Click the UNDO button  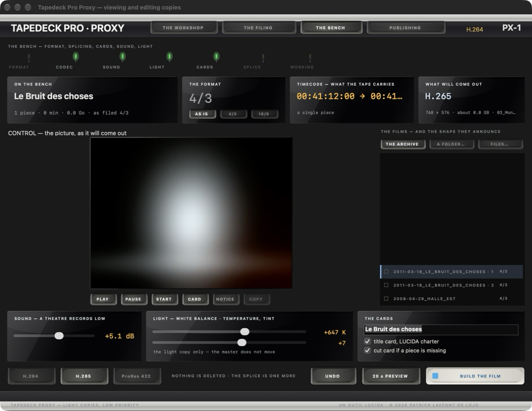click(333, 376)
